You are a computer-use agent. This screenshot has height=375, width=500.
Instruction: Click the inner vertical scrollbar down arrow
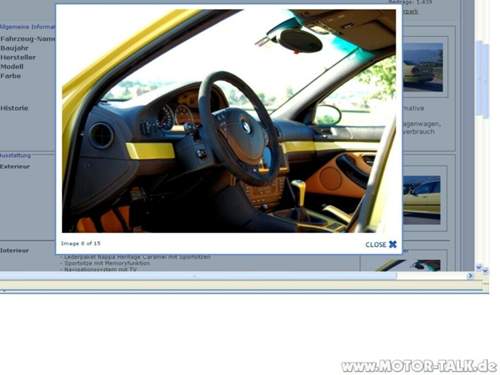tap(479, 267)
